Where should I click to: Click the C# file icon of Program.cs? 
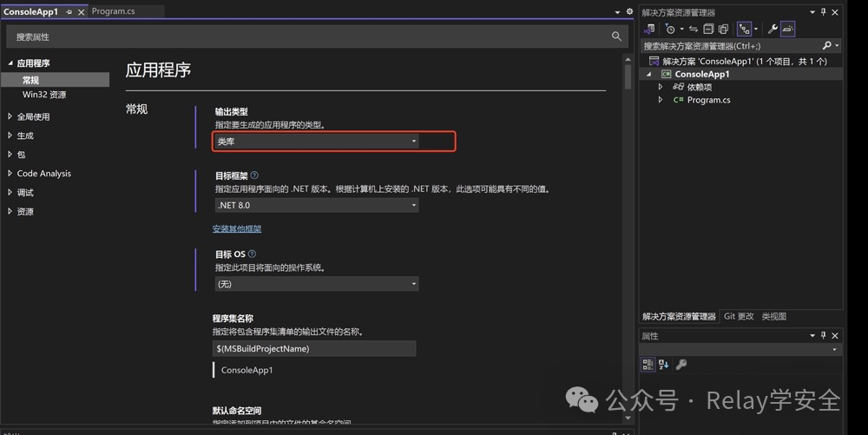(678, 100)
